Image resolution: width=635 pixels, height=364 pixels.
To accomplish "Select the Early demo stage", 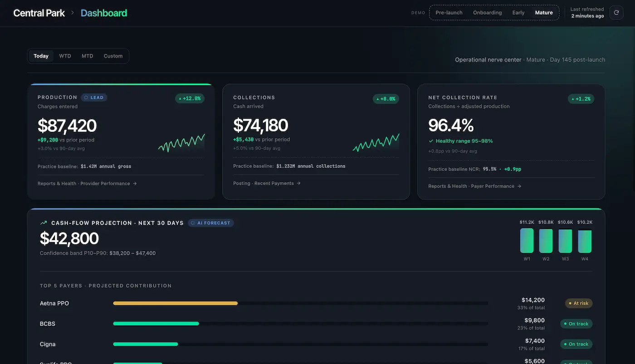I will point(518,13).
